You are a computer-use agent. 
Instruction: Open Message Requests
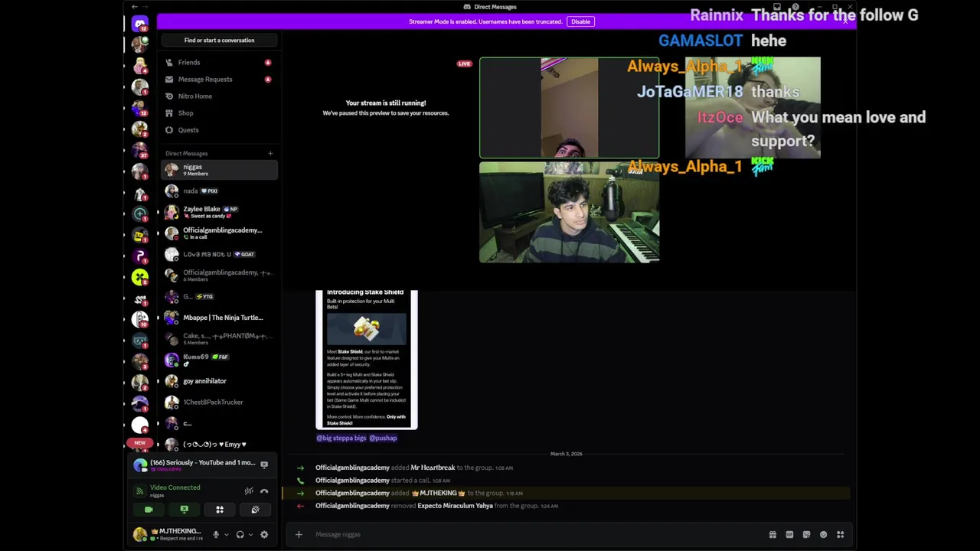pos(219,80)
